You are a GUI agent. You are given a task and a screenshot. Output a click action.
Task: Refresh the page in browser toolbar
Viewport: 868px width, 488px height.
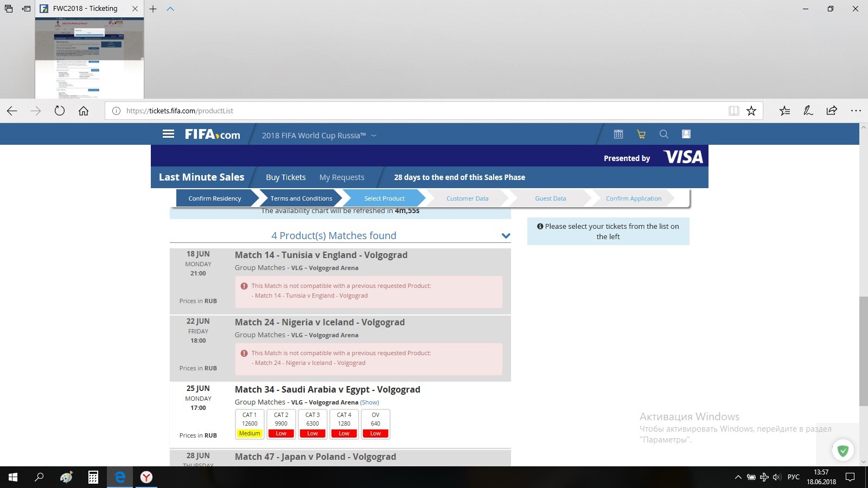click(60, 111)
